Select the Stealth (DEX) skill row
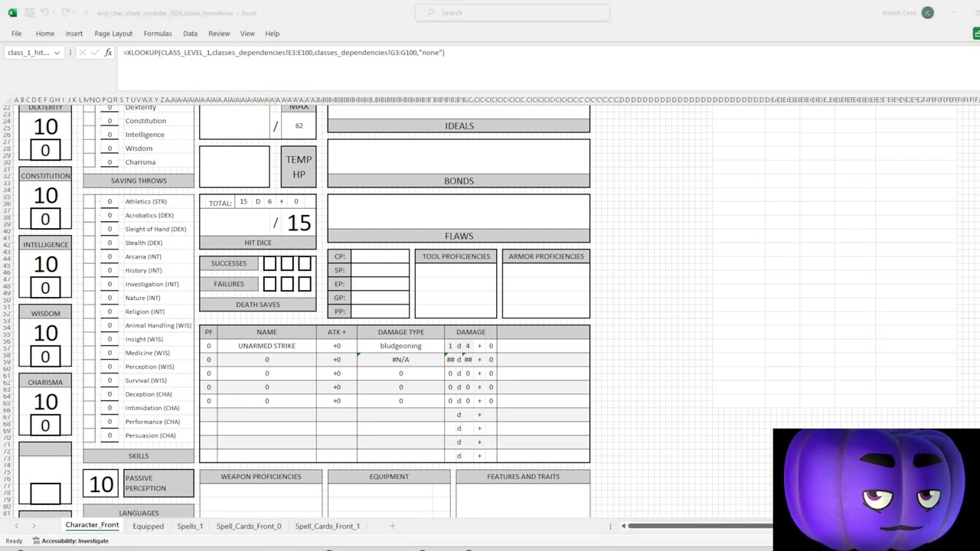Viewport: 980px width, 551px height. pos(139,243)
